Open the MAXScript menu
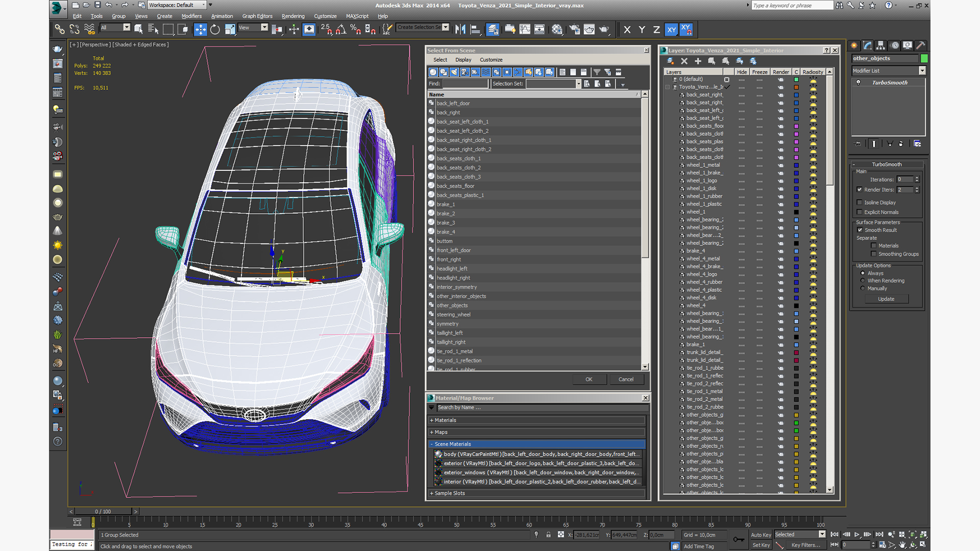 357,16
